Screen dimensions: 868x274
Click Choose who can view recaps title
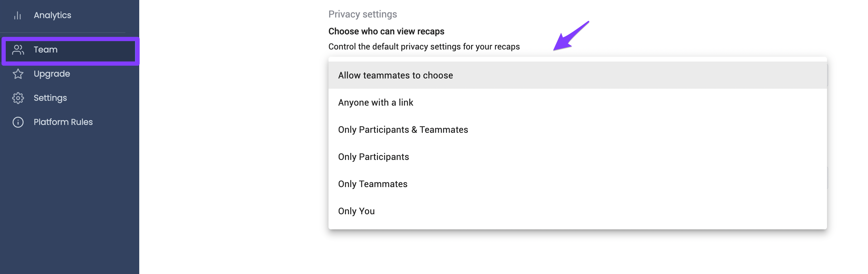(x=386, y=31)
